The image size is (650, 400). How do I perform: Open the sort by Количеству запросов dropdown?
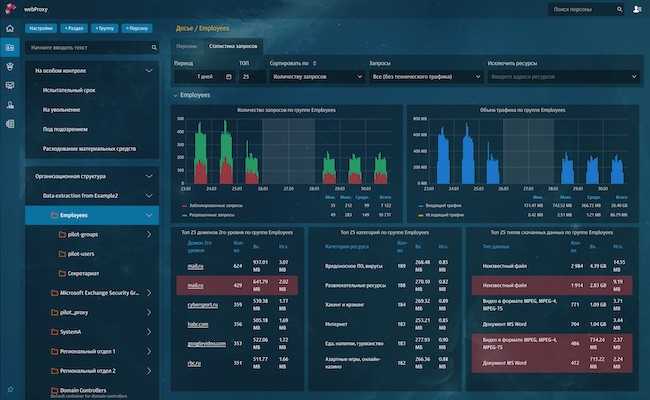pyautogui.click(x=317, y=77)
